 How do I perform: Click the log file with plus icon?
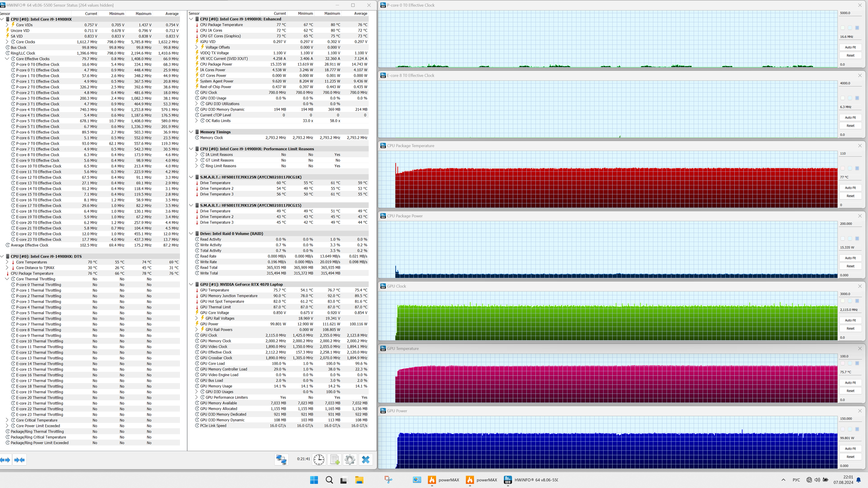tap(335, 459)
